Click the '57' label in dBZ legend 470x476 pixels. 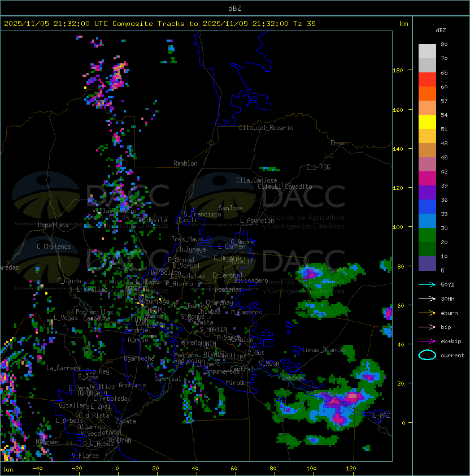(444, 101)
